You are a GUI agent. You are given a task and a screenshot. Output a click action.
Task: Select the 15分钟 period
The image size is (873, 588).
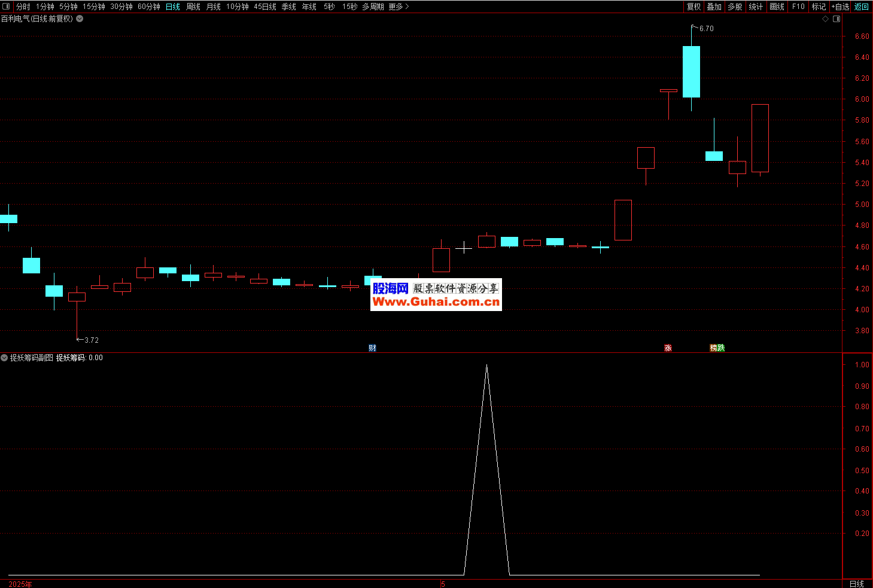[x=94, y=7]
